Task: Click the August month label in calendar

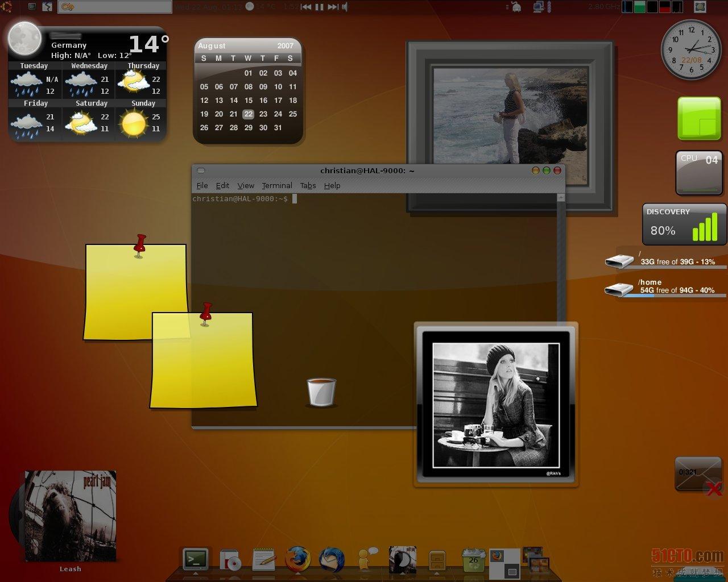Action: coord(212,45)
